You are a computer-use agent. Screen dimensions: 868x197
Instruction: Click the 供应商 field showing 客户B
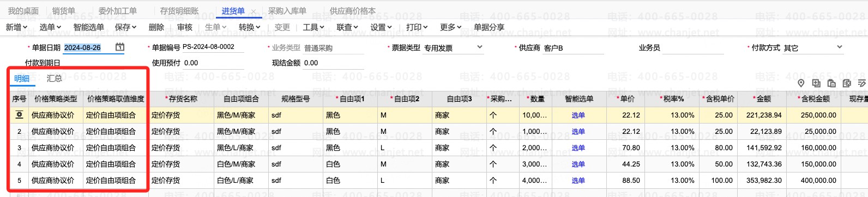coord(573,48)
